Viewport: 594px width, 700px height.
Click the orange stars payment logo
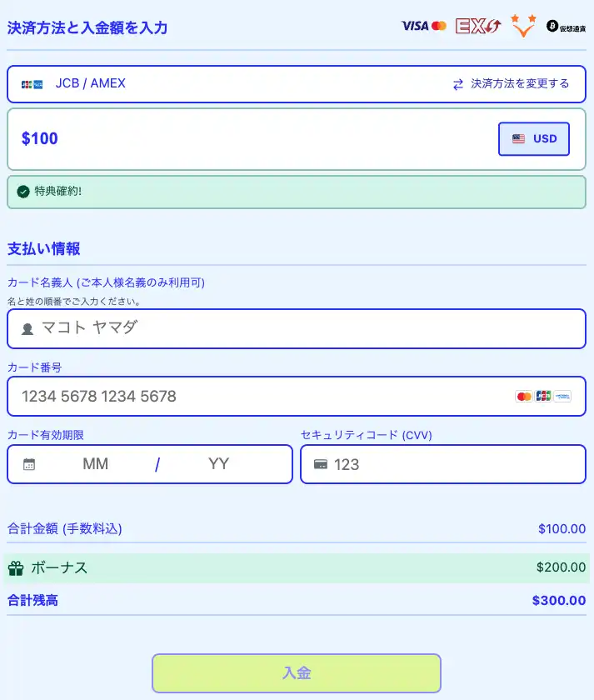tap(523, 26)
